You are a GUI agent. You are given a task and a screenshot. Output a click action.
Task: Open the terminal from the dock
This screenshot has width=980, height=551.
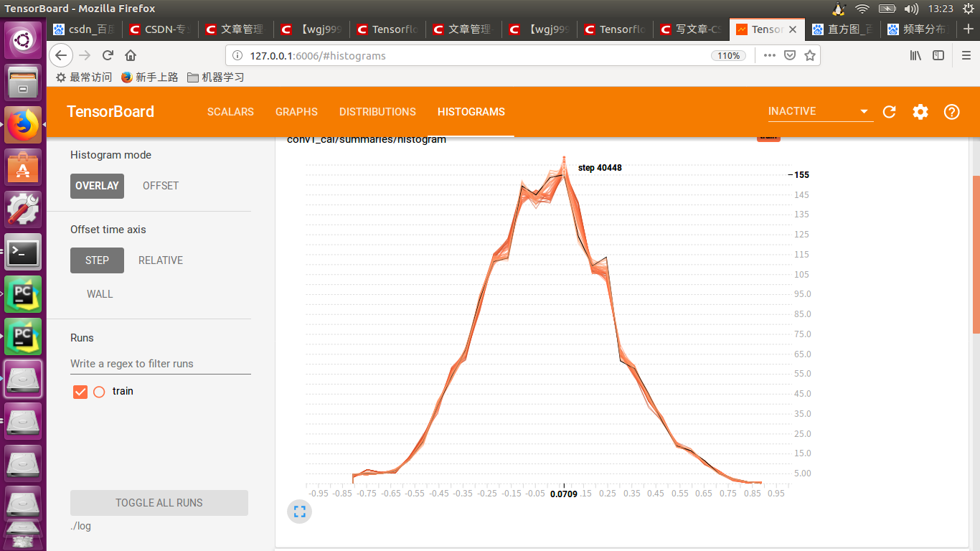(x=23, y=253)
